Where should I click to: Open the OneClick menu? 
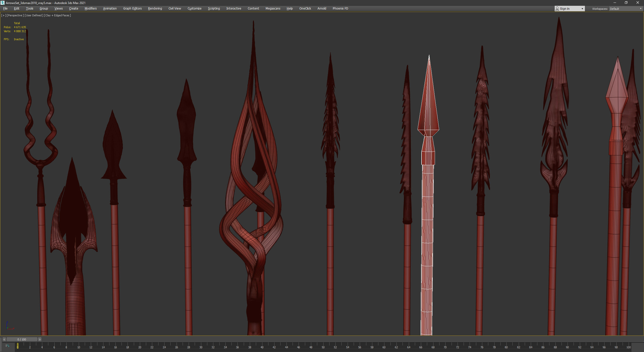pos(305,9)
